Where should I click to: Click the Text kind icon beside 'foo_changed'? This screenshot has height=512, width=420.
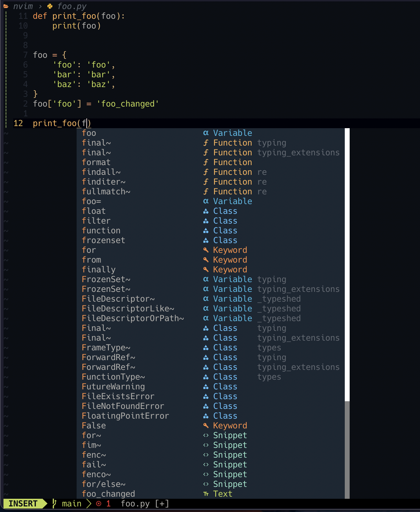[x=206, y=494]
